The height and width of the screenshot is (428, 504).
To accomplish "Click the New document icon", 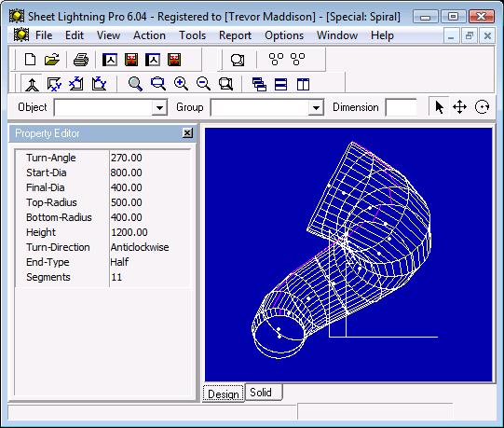I will [x=30, y=60].
